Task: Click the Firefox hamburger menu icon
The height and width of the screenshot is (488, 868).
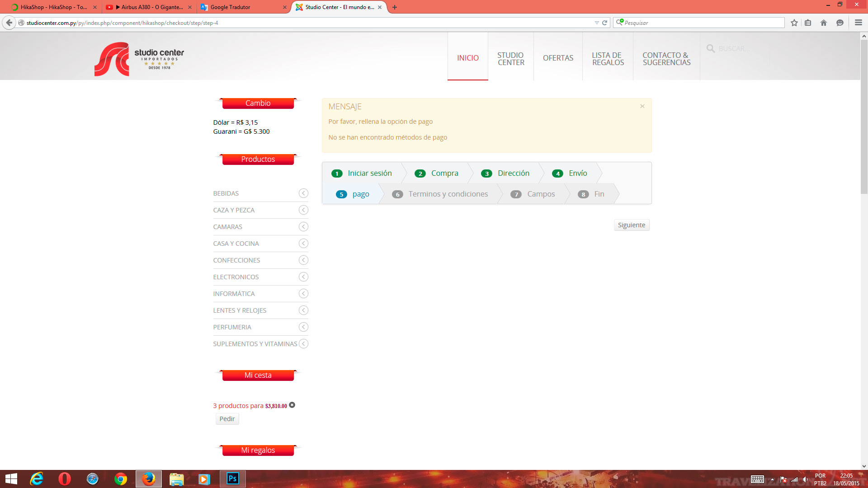Action: coord(858,23)
